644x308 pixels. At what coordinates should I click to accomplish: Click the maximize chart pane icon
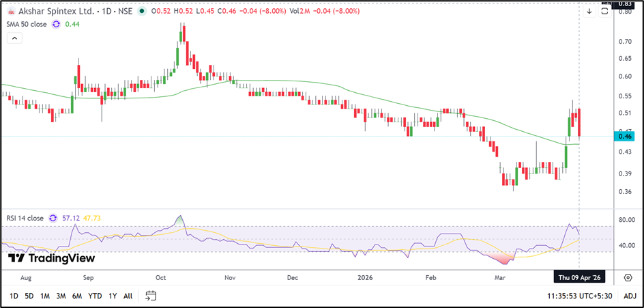[x=604, y=11]
